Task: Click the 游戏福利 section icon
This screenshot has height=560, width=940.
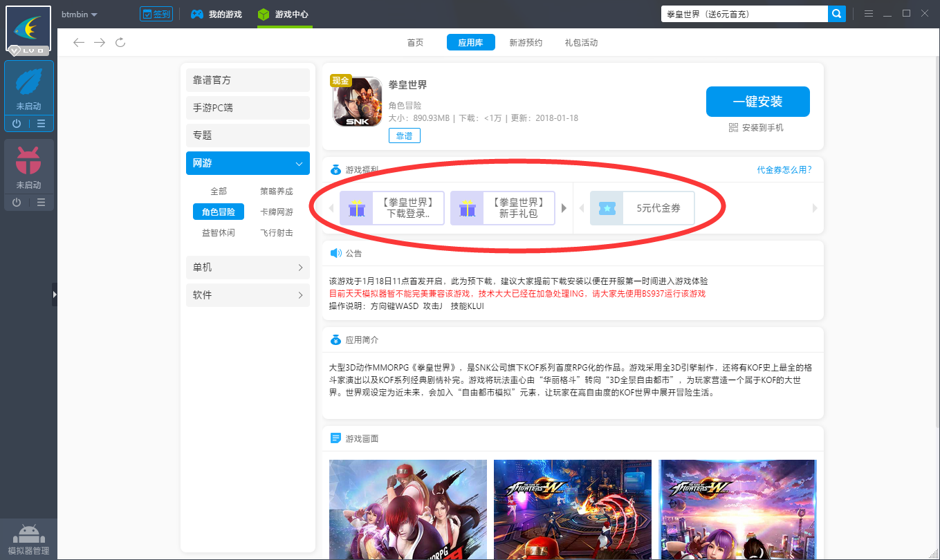Action: coord(335,169)
